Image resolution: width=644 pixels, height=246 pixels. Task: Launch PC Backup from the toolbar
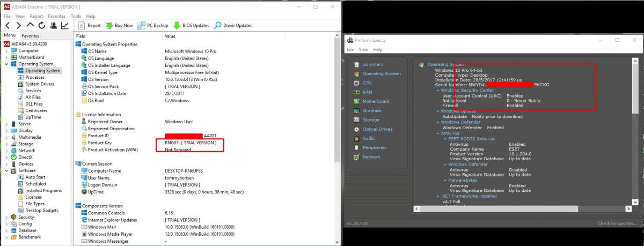click(x=153, y=25)
